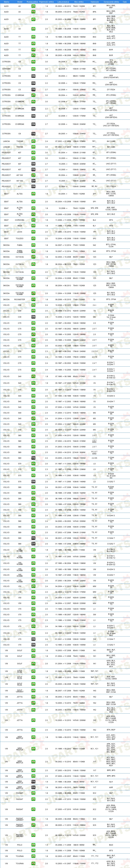This screenshot has height=868, width=130.
Task: Select the TOLEDO model cell
Action: coord(20,239)
